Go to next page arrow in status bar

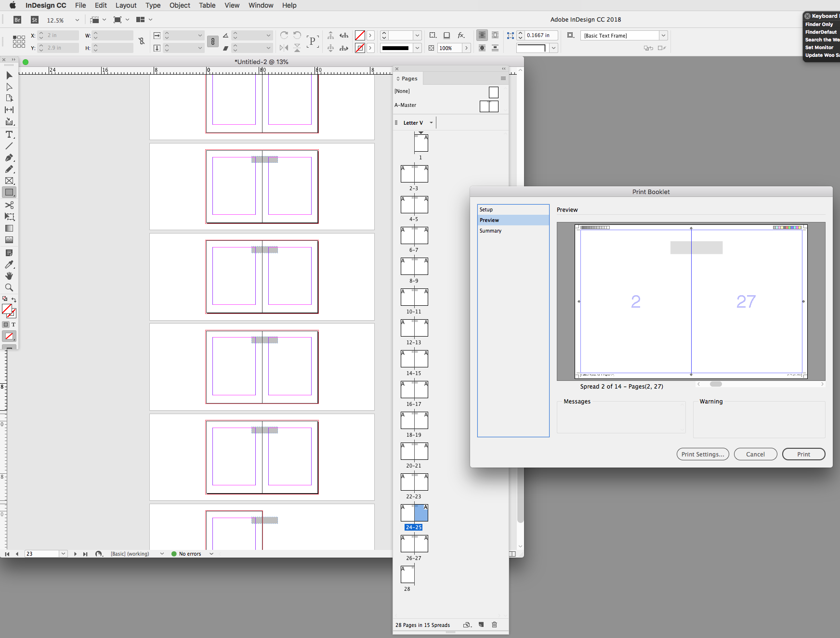coord(75,554)
